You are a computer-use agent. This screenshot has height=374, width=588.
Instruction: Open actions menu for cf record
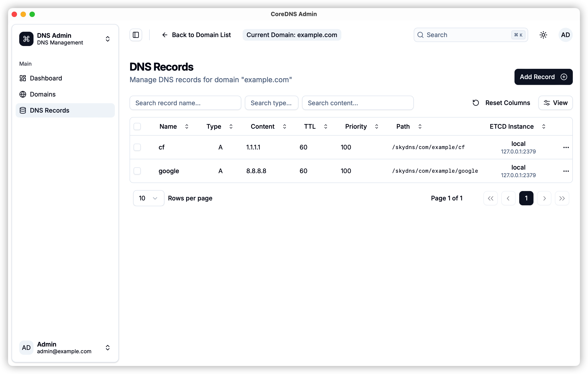tap(566, 147)
